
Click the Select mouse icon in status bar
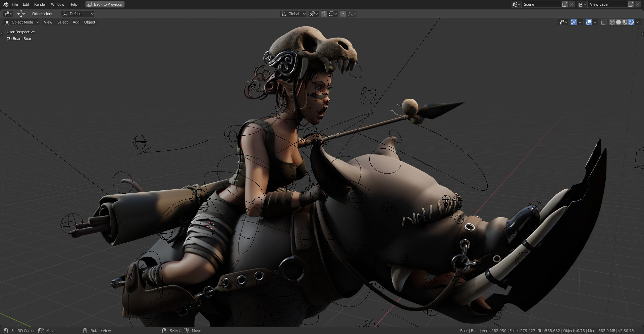[164, 331]
